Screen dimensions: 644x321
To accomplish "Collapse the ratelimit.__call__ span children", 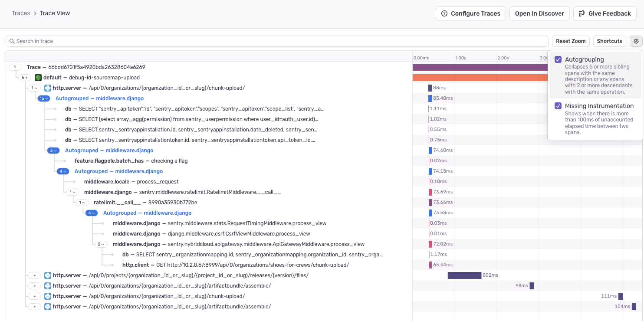I will (x=82, y=203).
